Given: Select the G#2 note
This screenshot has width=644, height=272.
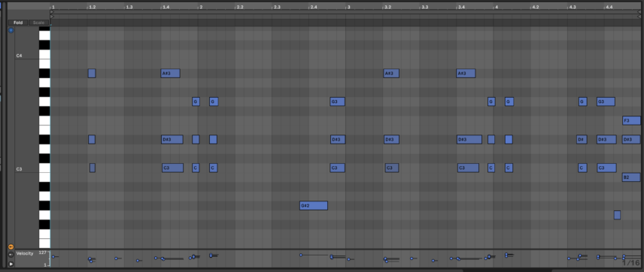Looking at the screenshot, I should tap(314, 206).
